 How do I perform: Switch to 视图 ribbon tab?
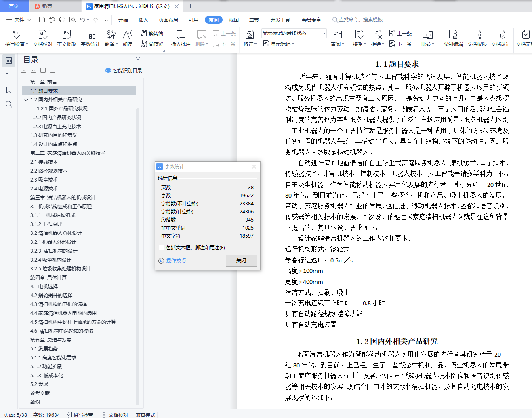point(234,20)
